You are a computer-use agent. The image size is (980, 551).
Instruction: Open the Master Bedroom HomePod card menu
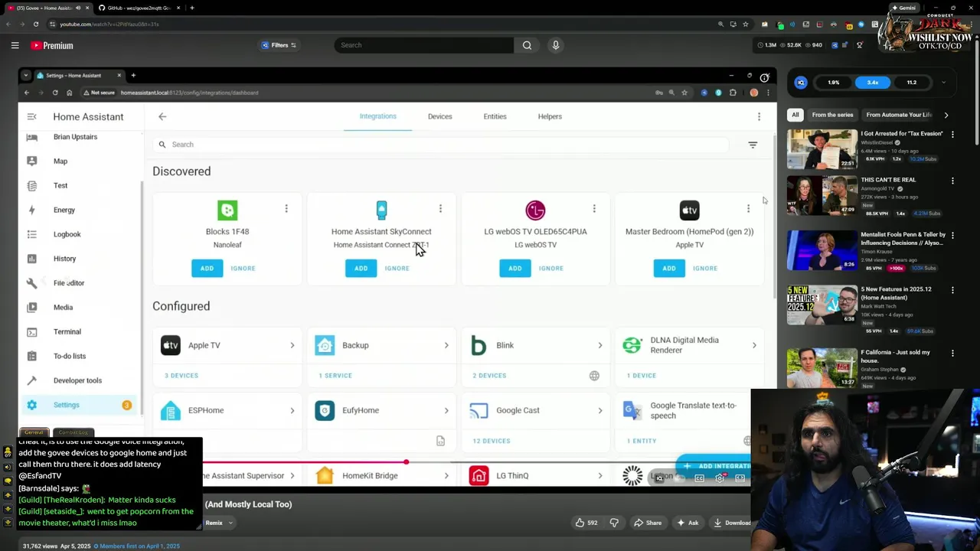point(748,208)
